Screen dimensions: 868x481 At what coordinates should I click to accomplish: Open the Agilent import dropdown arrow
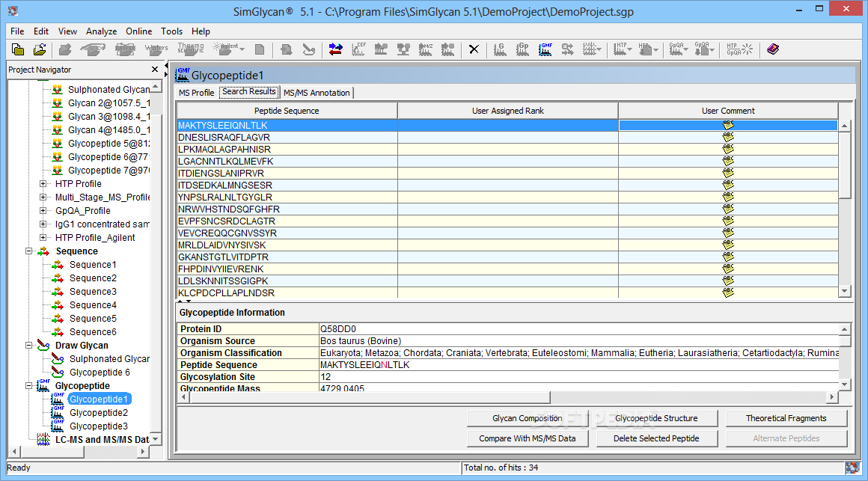tap(242, 50)
